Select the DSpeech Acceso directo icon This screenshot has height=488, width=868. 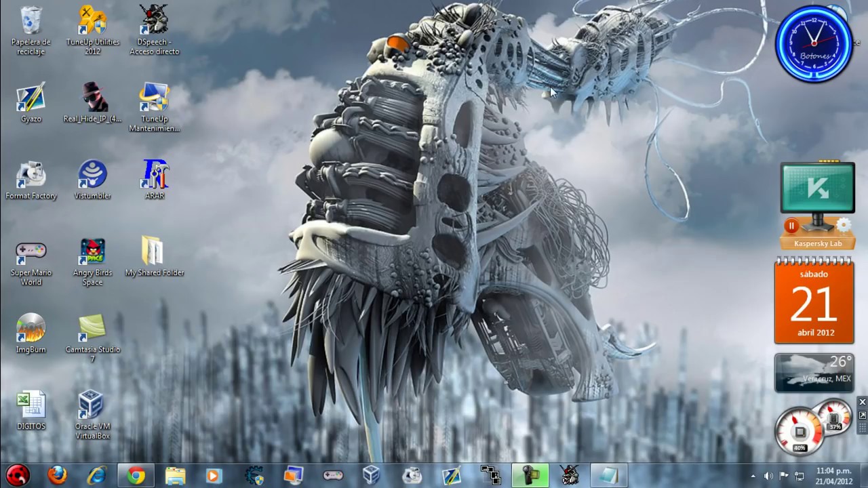(x=154, y=31)
